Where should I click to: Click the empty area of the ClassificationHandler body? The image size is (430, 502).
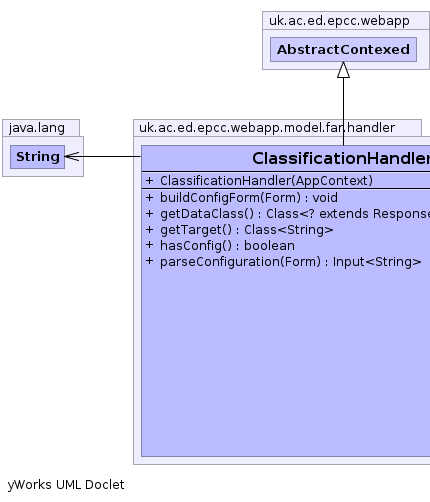coord(286,363)
